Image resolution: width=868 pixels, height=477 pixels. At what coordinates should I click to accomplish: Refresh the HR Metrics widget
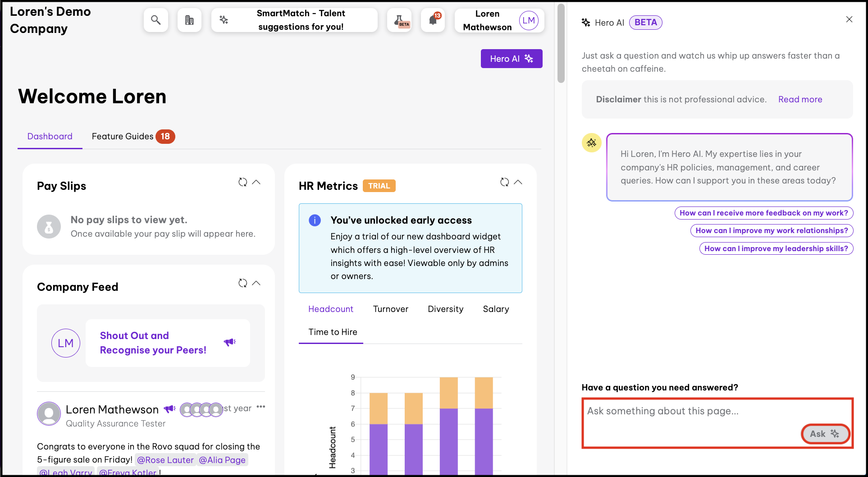click(x=504, y=182)
